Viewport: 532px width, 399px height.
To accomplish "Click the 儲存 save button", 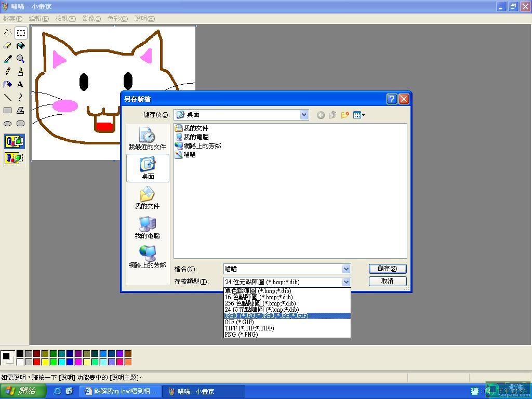I will (387, 269).
